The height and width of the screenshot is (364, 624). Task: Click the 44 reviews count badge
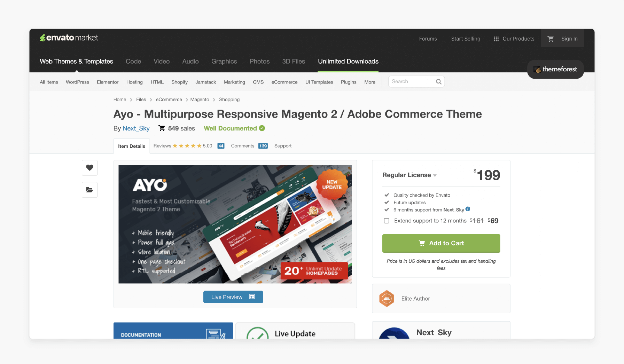click(221, 146)
